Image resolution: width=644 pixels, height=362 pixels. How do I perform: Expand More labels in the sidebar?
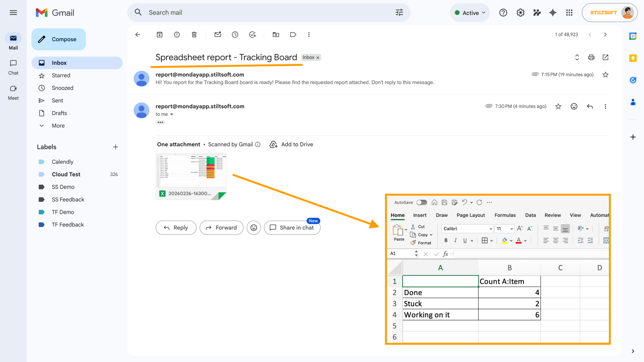[x=58, y=125]
